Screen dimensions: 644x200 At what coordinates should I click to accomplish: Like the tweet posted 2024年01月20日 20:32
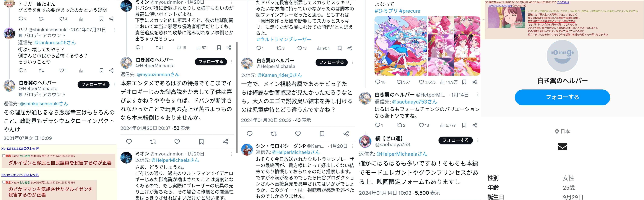(298, 134)
